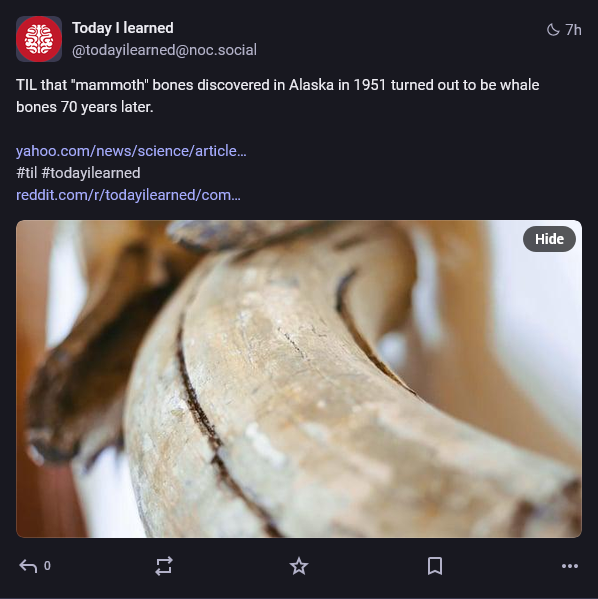Open the three-dot more options menu
598x599 pixels.
(570, 566)
